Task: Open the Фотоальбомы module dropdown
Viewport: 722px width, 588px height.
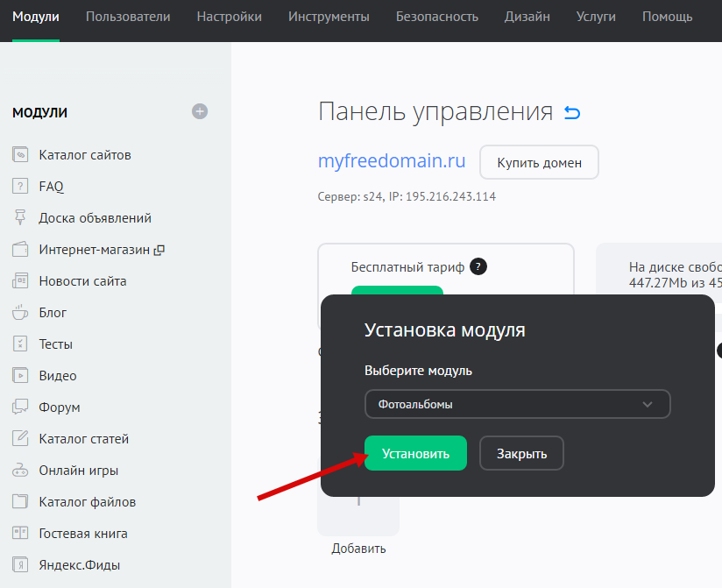Action: tap(517, 404)
